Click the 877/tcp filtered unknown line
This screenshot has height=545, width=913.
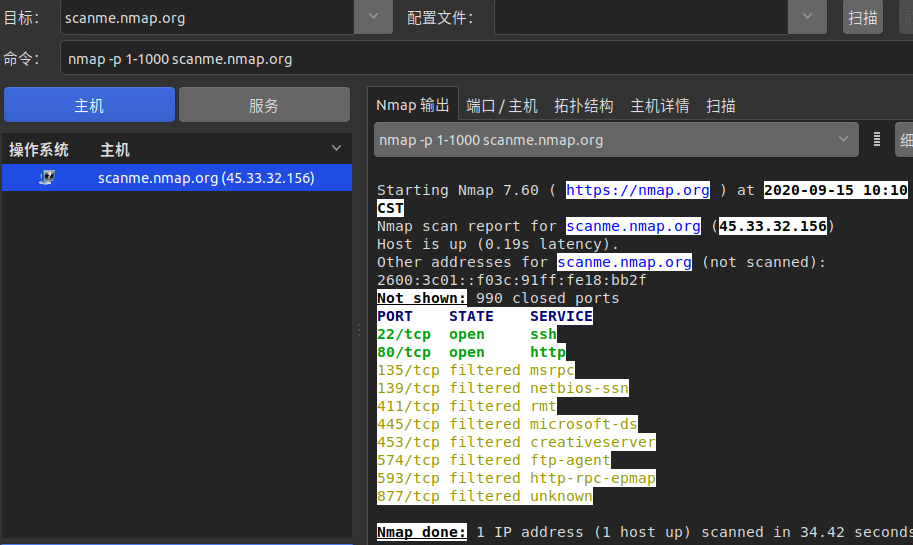click(485, 497)
